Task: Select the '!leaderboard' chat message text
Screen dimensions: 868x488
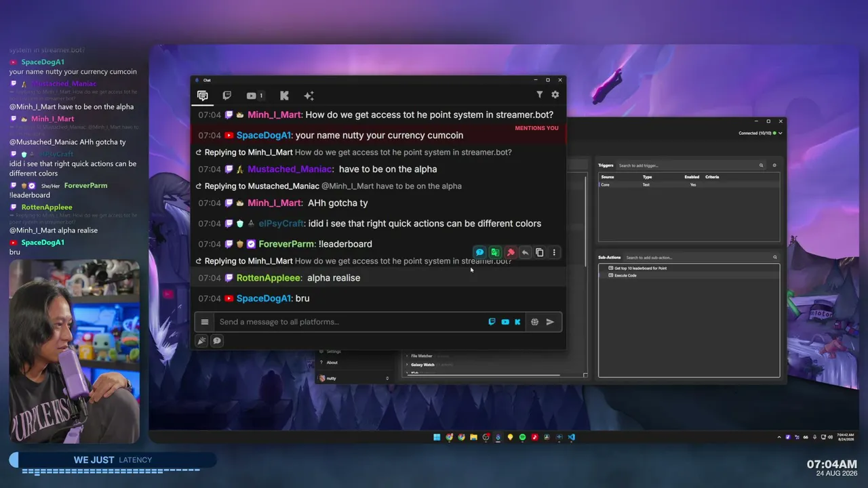Action: [345, 243]
